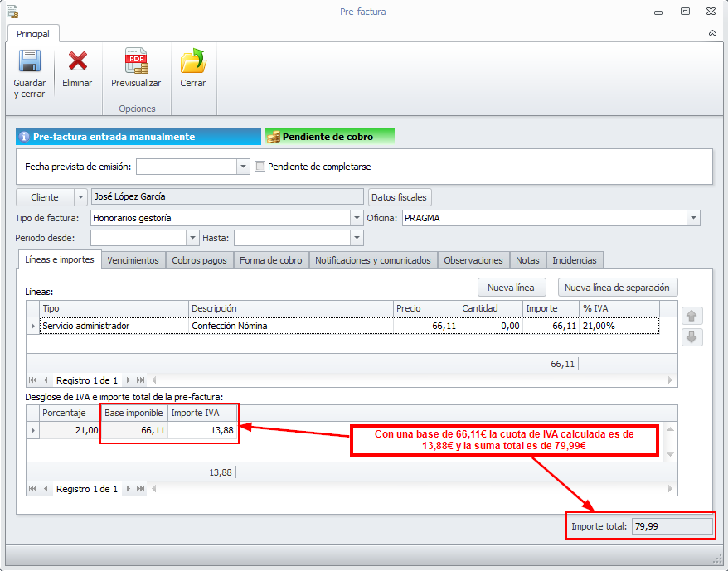The height and width of the screenshot is (571, 728).
Task: Click the coins icon in Pendiente de cobro
Action: click(274, 137)
